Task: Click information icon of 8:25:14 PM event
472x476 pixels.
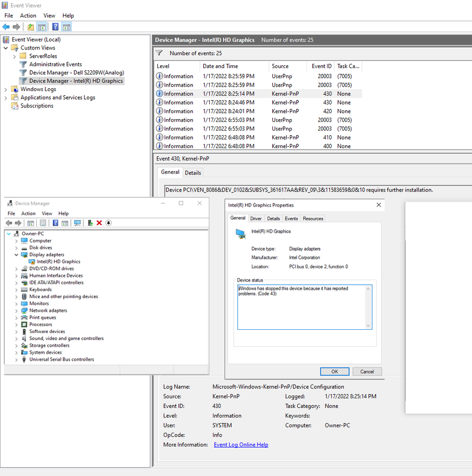Action: (159, 93)
